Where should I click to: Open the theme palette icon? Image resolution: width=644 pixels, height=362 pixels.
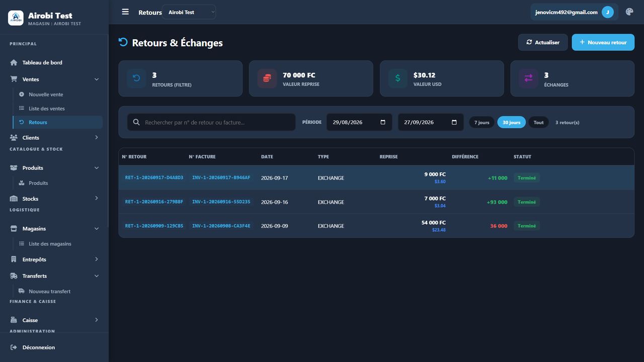629,12
